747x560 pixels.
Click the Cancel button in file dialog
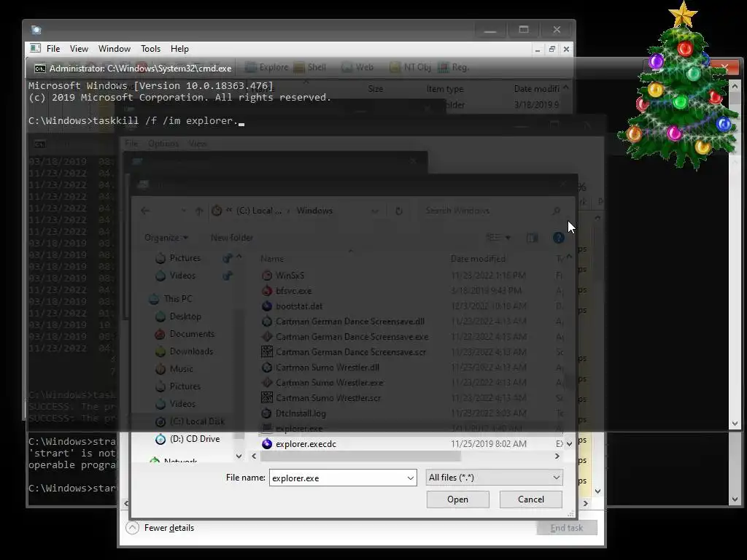pyautogui.click(x=531, y=499)
